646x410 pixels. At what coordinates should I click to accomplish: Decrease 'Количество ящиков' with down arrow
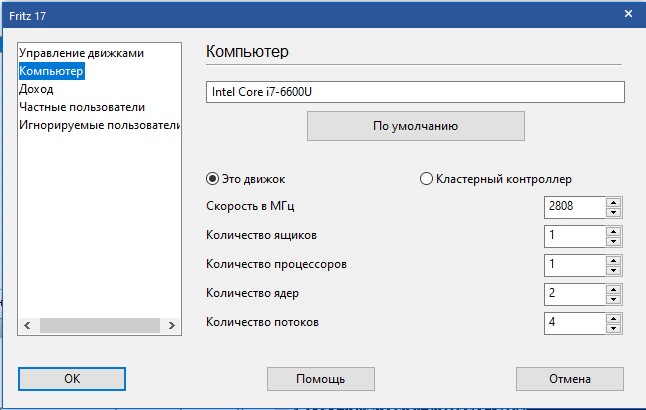(613, 242)
